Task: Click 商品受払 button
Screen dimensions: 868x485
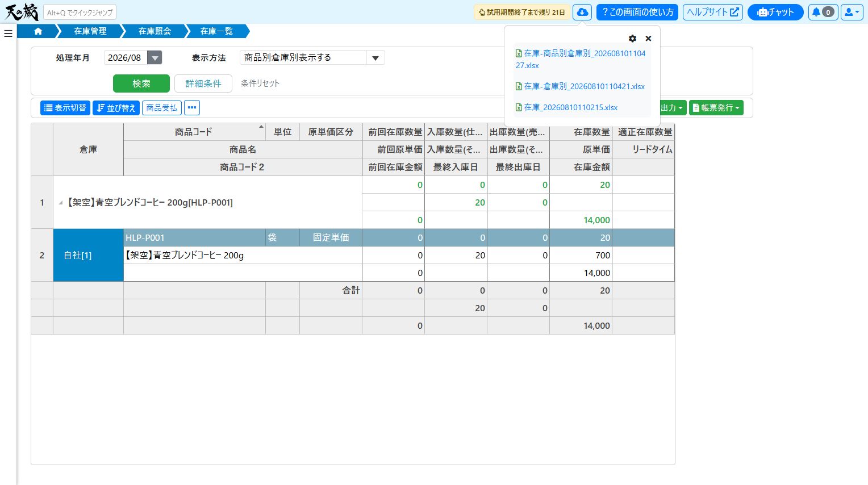Action: [x=162, y=107]
